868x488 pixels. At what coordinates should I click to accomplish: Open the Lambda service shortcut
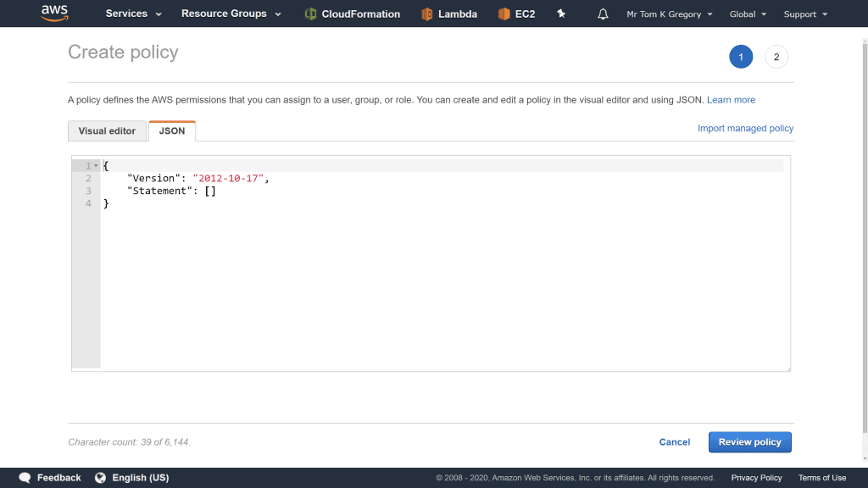449,14
